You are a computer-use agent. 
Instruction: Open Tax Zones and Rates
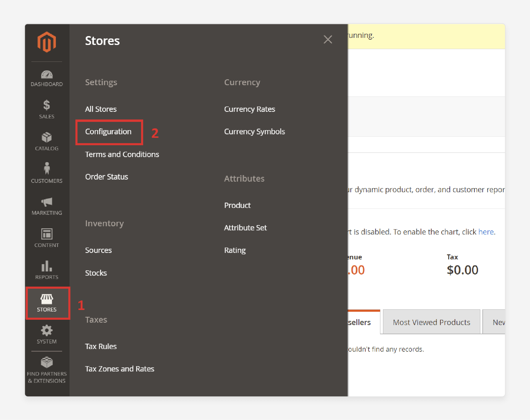(x=120, y=369)
